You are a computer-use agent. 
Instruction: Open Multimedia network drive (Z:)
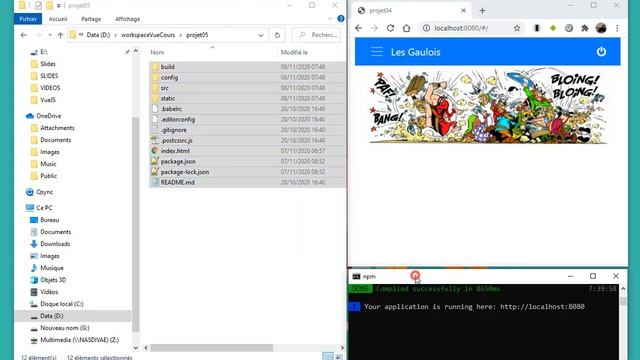tap(79, 340)
